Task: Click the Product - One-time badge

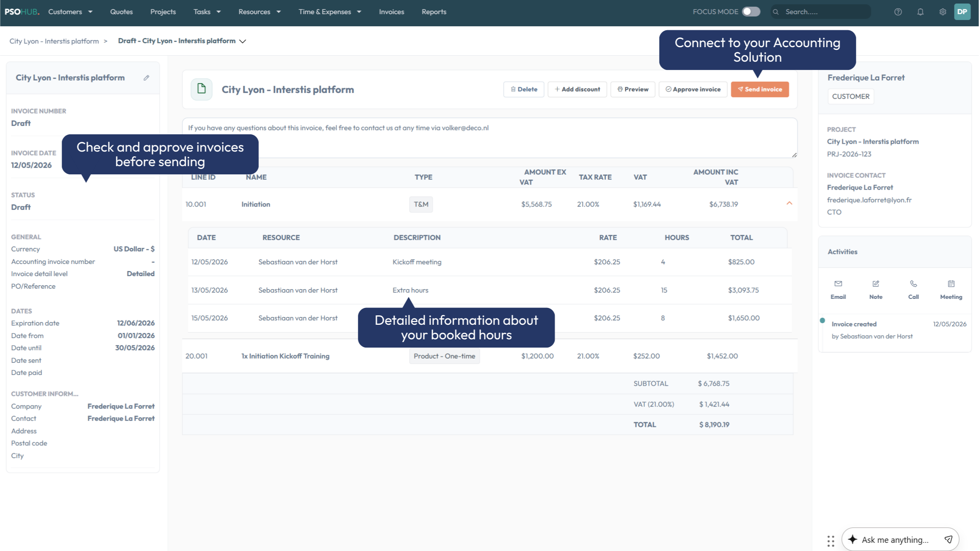Action: [x=444, y=356]
